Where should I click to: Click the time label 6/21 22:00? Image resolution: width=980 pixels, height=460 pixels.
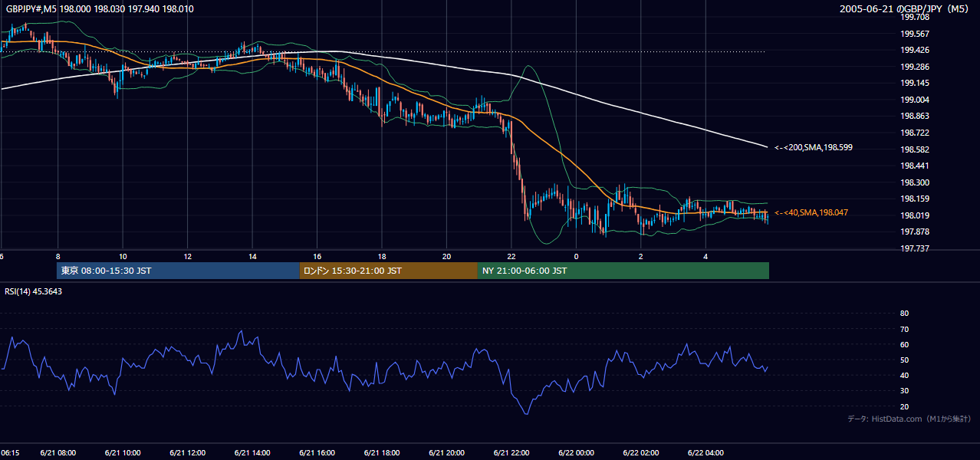[511, 453]
